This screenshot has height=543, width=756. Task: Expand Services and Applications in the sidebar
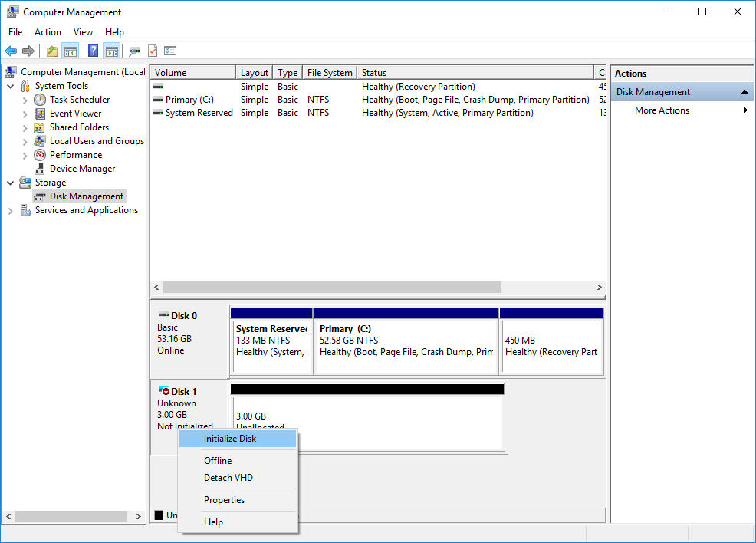(x=11, y=209)
